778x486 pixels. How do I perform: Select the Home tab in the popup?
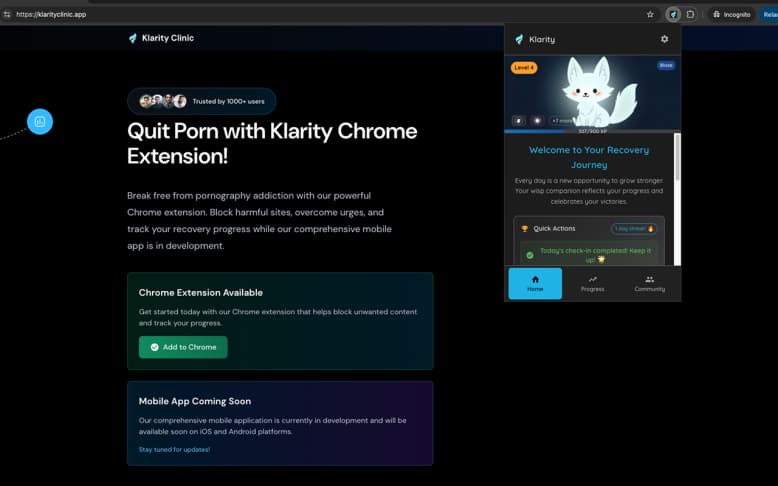pos(535,283)
